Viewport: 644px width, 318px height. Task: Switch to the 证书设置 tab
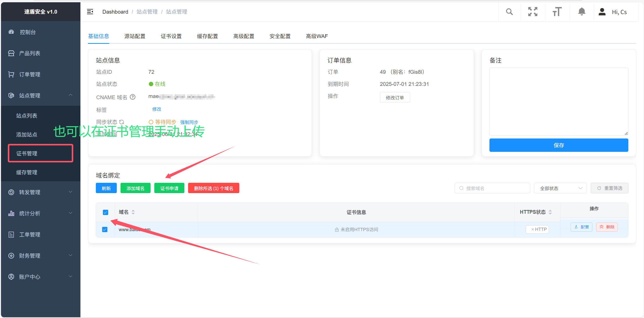[171, 36]
